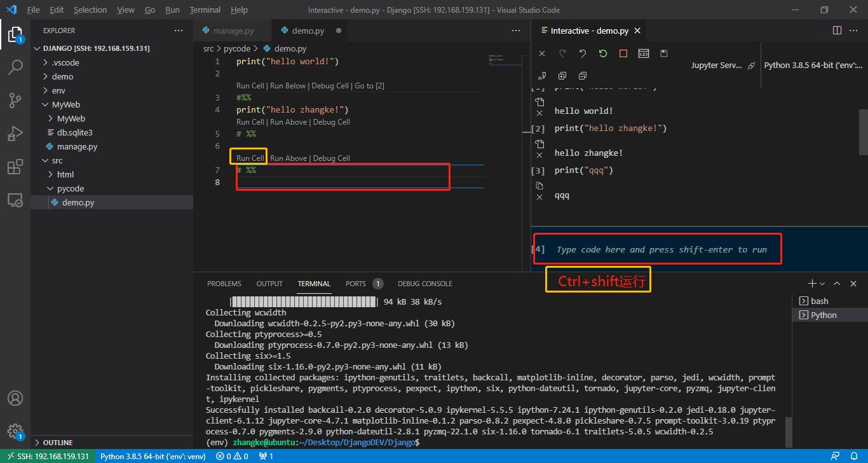Open the File menu

pos(34,10)
